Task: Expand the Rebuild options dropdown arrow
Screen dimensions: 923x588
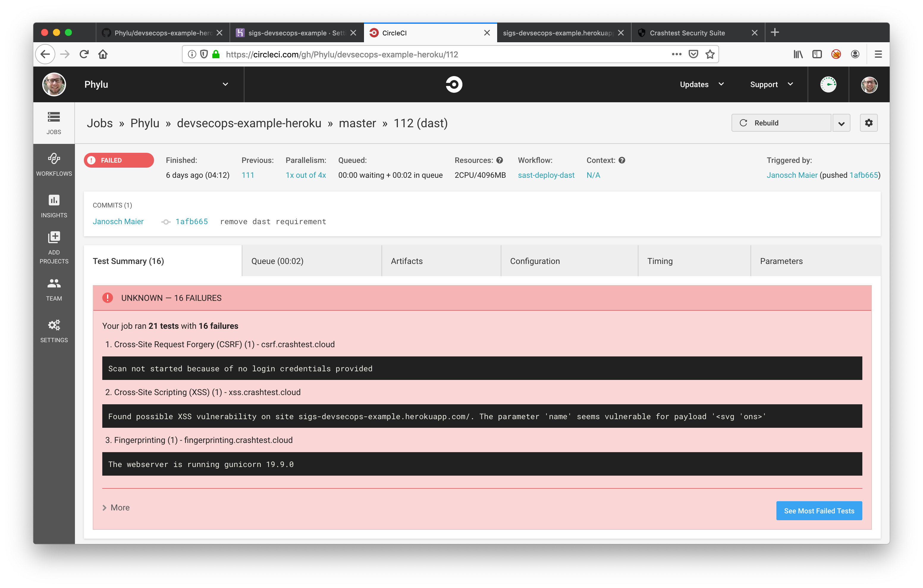Action: (841, 123)
